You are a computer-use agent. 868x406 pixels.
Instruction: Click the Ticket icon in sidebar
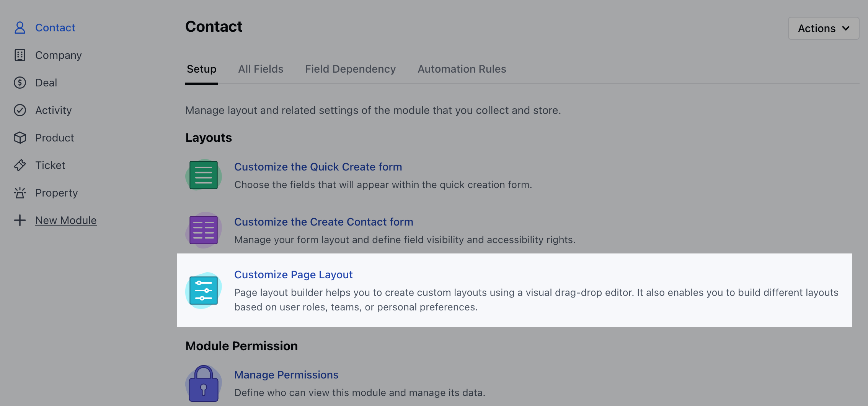[20, 165]
